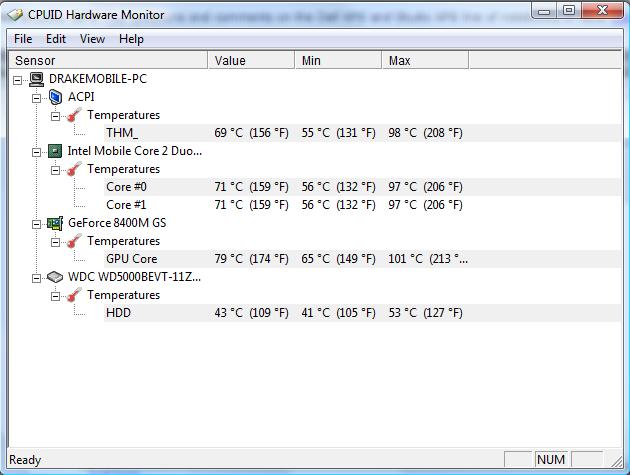Click THM_ max 98 °C (208 °F)
This screenshot has width=630, height=475.
[x=425, y=133]
